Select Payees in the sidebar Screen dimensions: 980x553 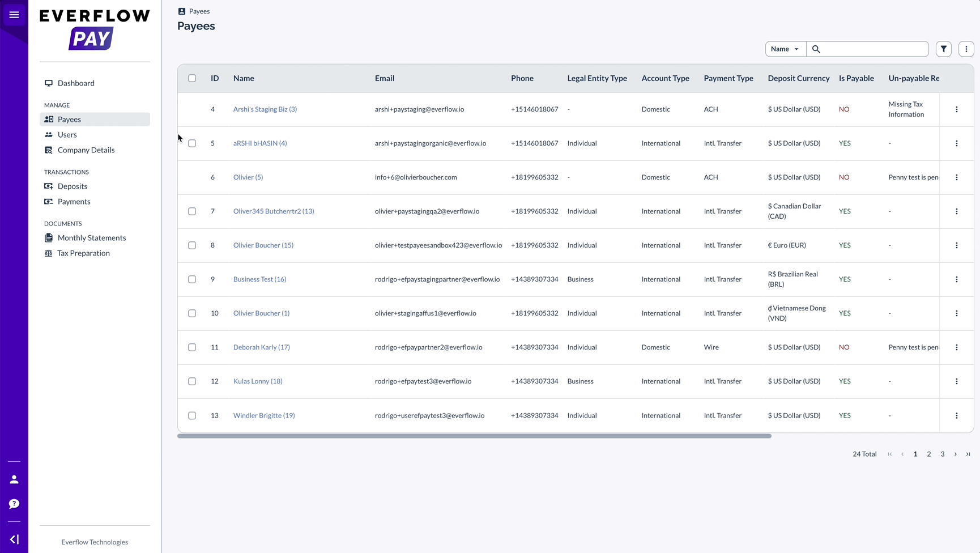point(95,120)
